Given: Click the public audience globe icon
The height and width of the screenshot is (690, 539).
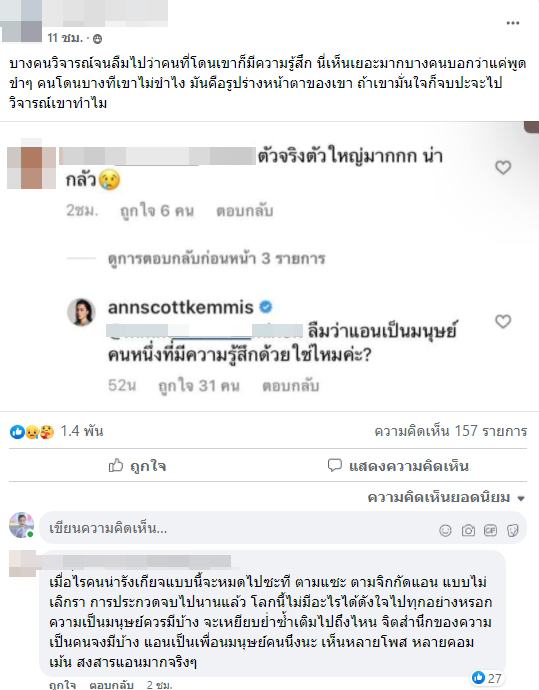Looking at the screenshot, I should click(x=98, y=39).
